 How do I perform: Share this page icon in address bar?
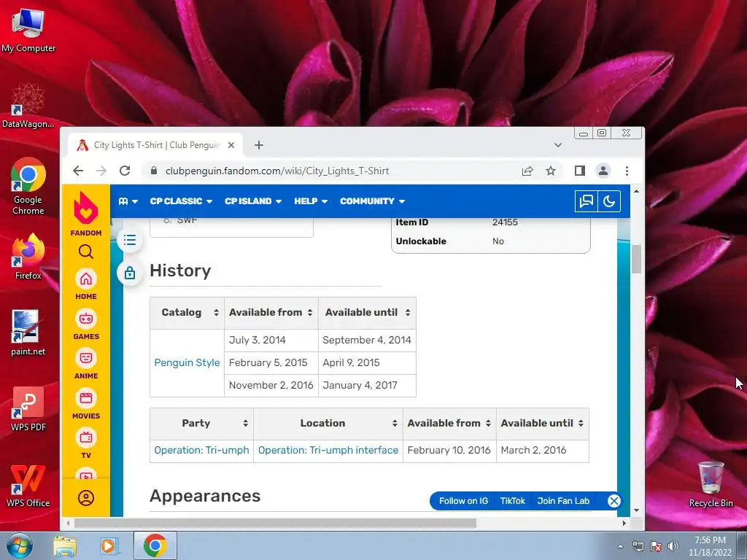(527, 171)
